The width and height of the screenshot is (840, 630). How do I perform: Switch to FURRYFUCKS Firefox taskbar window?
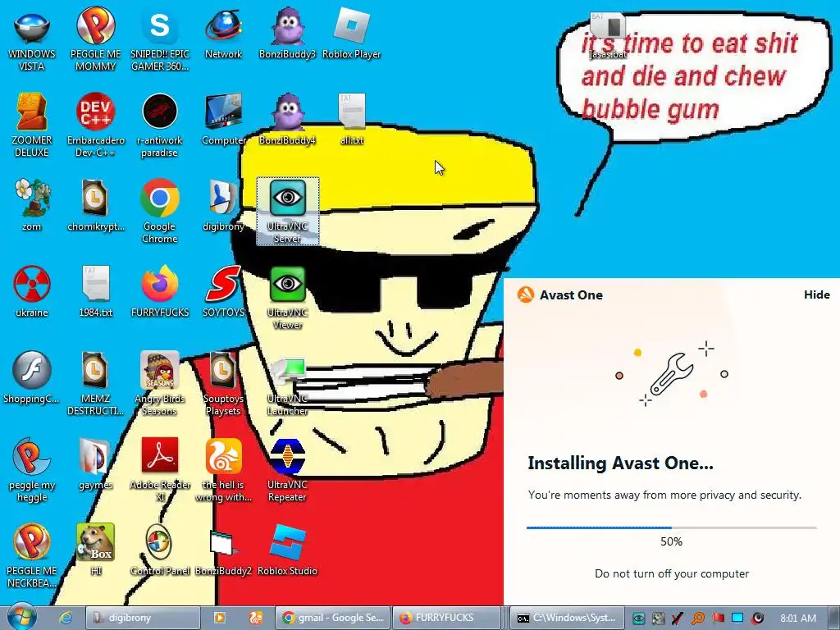point(447,618)
